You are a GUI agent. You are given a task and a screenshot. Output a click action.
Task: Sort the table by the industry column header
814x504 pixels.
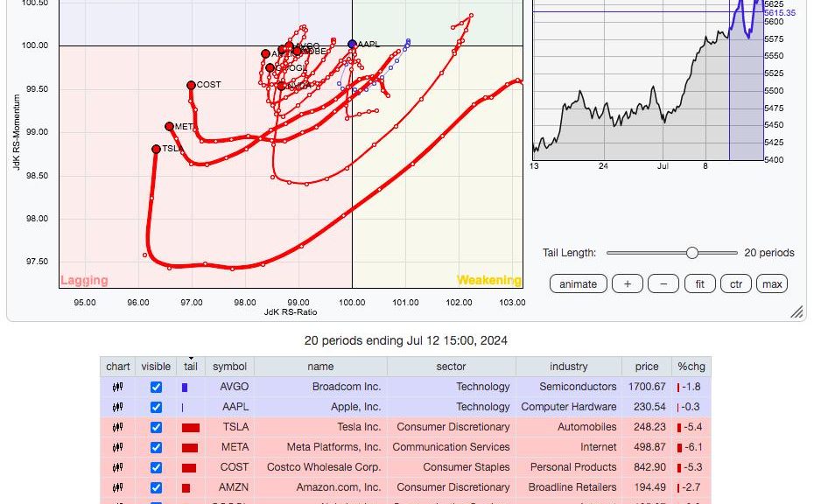coord(568,367)
